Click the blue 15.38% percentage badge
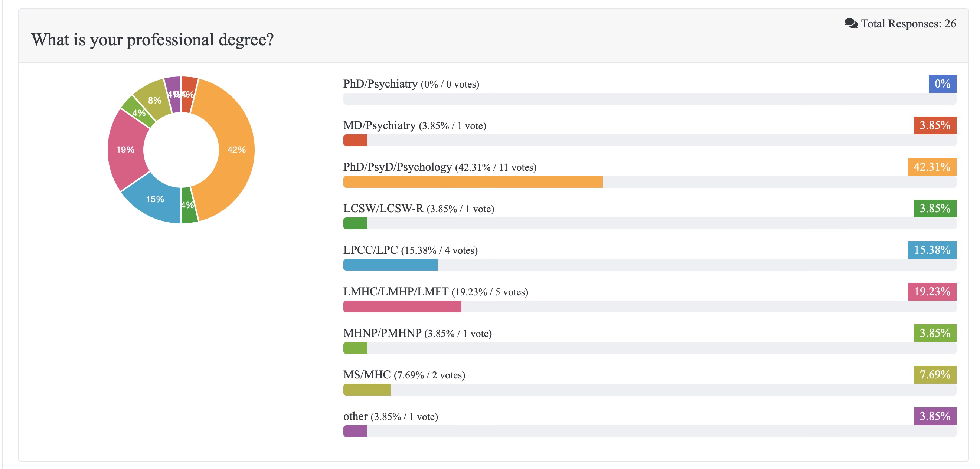 pos(932,250)
